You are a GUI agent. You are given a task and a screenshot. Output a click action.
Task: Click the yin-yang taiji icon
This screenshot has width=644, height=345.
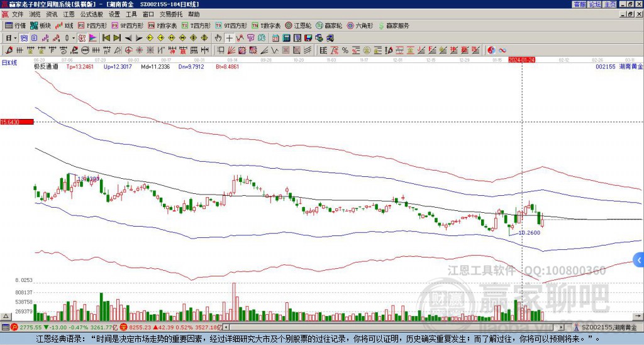[x=492, y=50]
